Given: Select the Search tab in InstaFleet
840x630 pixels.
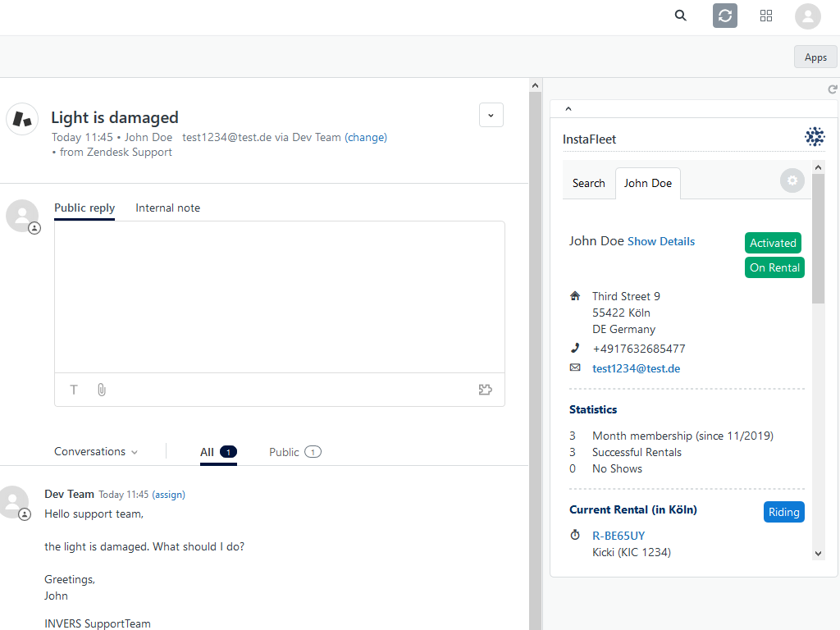Looking at the screenshot, I should (x=588, y=184).
